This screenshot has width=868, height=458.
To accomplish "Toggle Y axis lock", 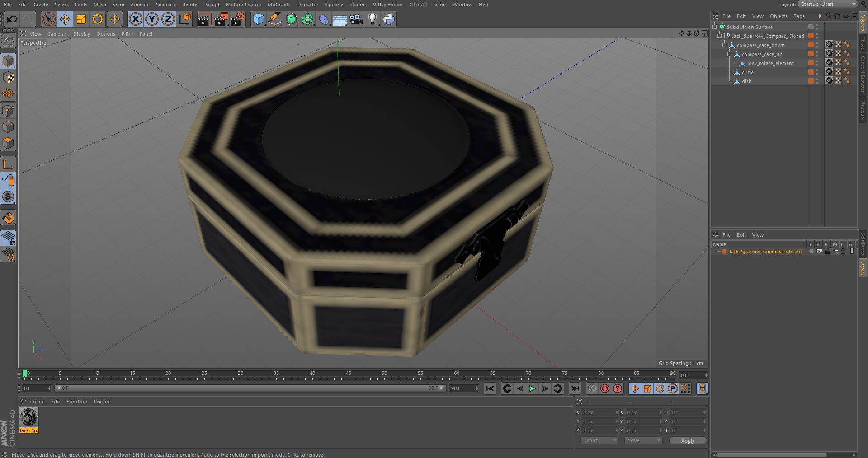I will [152, 19].
